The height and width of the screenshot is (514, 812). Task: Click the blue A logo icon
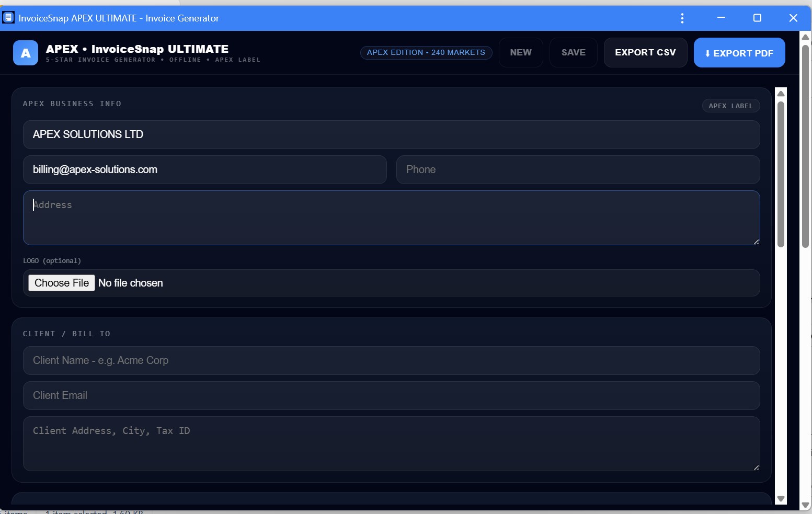tap(26, 53)
